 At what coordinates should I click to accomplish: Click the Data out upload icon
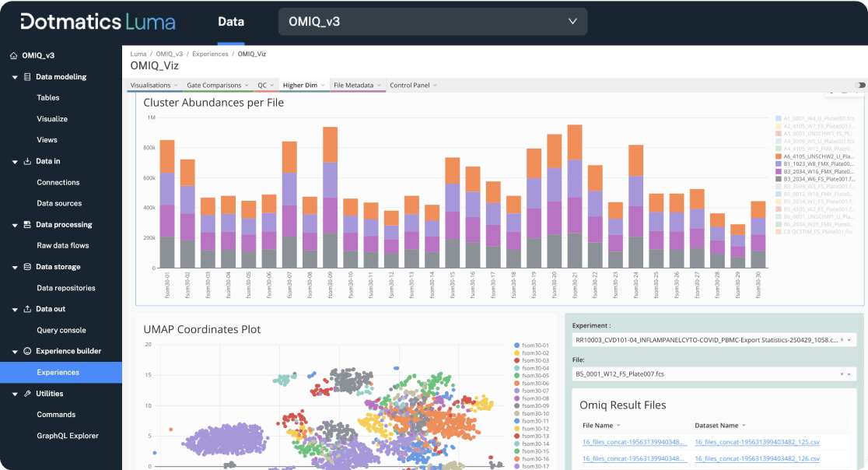click(x=28, y=309)
